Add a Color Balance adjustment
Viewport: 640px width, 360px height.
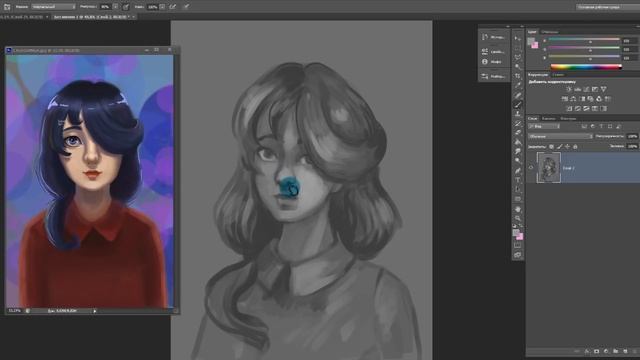pyautogui.click(x=573, y=99)
